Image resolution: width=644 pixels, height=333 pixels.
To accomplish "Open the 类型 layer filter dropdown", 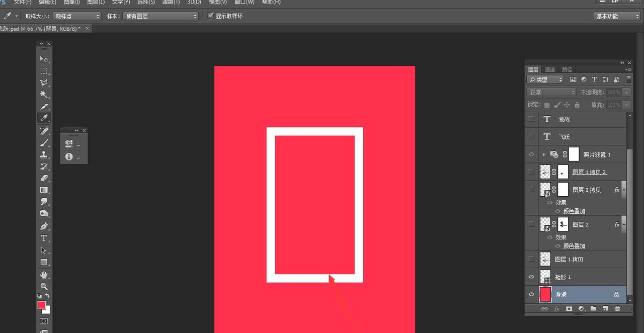I will pyautogui.click(x=545, y=79).
